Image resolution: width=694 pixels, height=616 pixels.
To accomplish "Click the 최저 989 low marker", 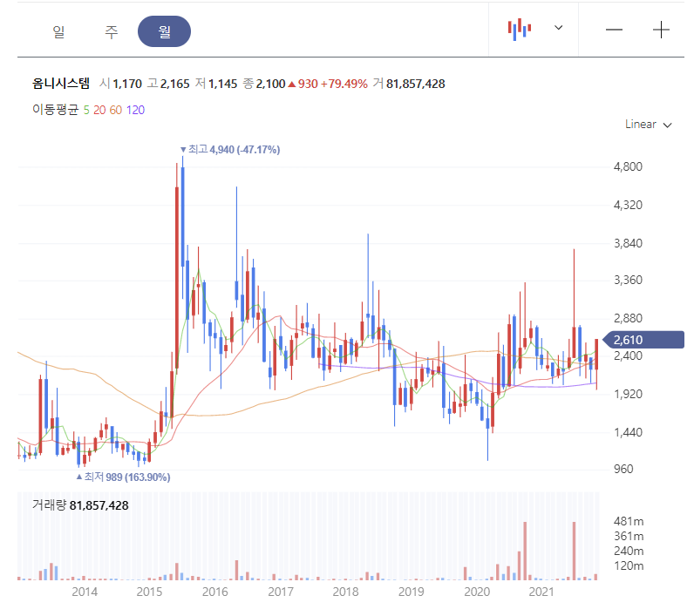I will click(123, 477).
